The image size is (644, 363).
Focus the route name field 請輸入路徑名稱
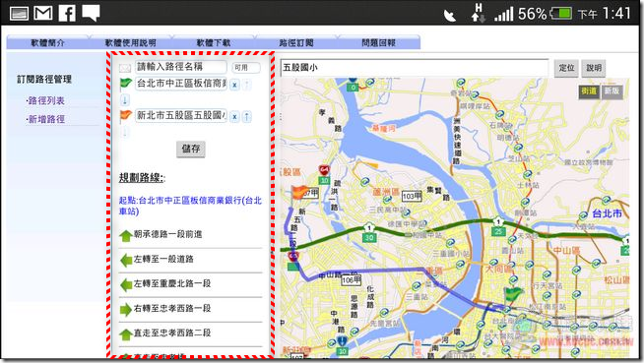181,67
